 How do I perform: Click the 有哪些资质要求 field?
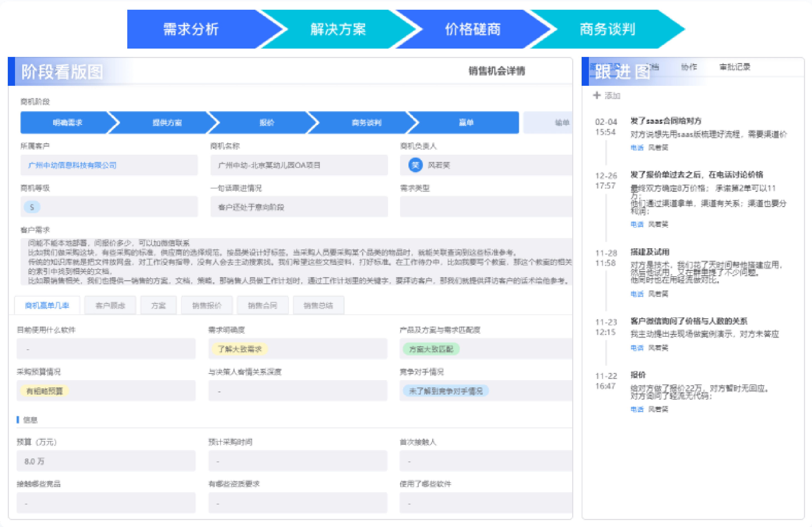click(x=298, y=503)
